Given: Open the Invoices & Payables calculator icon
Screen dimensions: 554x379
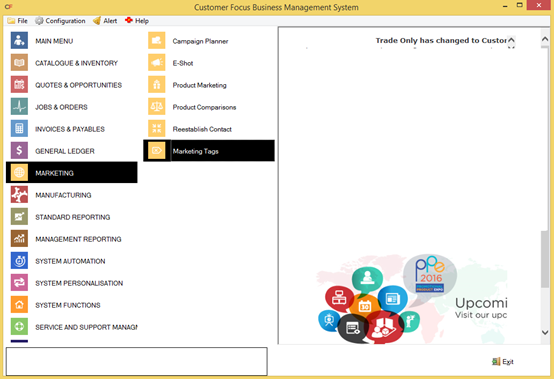Looking at the screenshot, I should point(19,129).
